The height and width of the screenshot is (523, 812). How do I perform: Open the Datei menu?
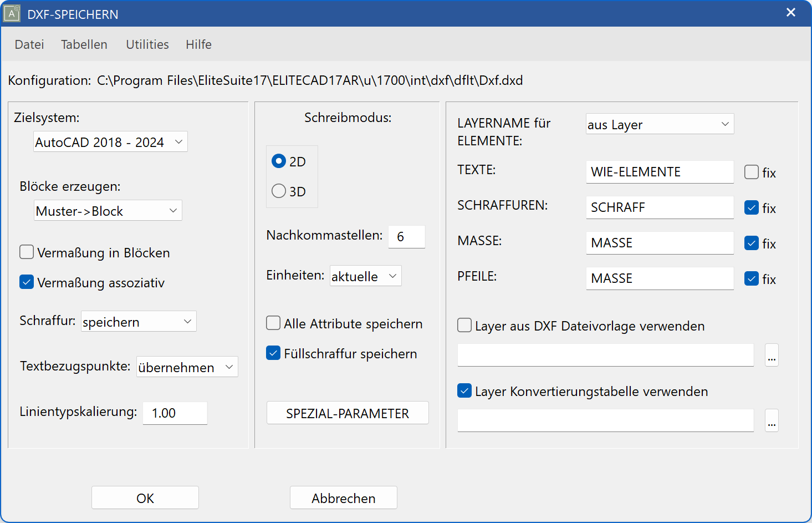(x=29, y=44)
